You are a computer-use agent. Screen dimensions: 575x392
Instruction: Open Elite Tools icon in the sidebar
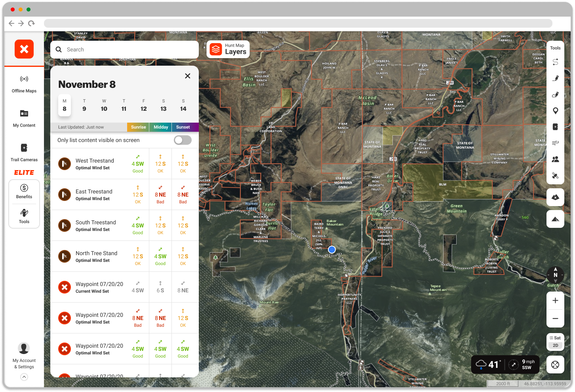(24, 216)
